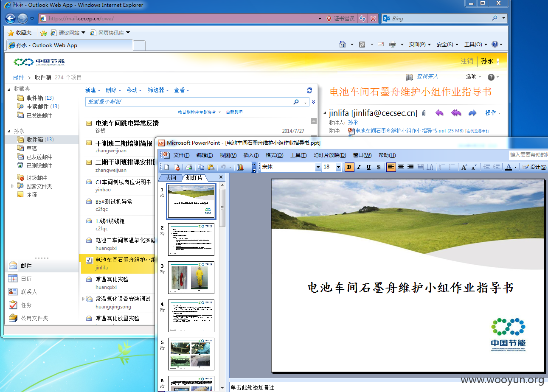Image resolution: width=548 pixels, height=392 pixels.
Task: Open the 插入(I) menu in PowerPoint
Action: (251, 155)
